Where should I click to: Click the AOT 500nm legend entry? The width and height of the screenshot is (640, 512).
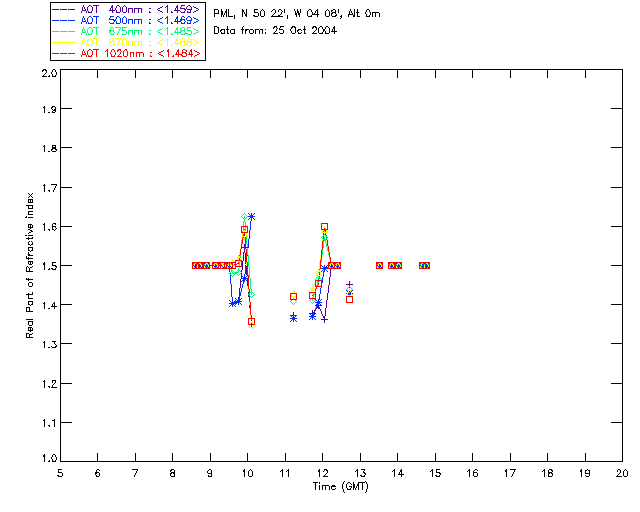pos(126,20)
